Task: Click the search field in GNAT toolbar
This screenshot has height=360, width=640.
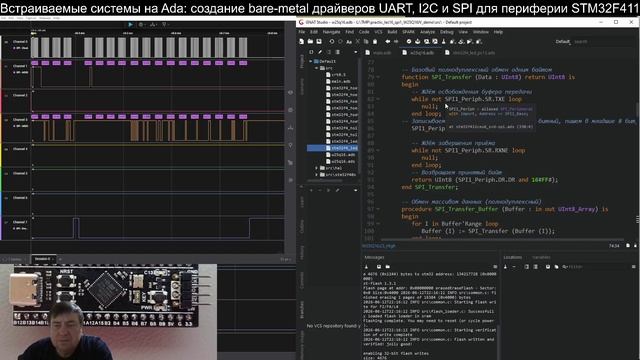Action: coord(604,42)
